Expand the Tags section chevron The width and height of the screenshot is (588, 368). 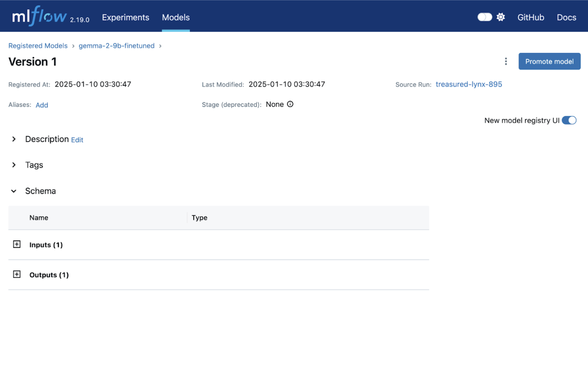pyautogui.click(x=14, y=165)
